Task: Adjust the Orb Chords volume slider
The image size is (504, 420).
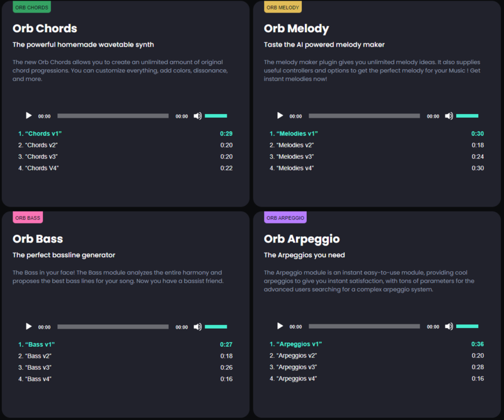Action: [215, 116]
